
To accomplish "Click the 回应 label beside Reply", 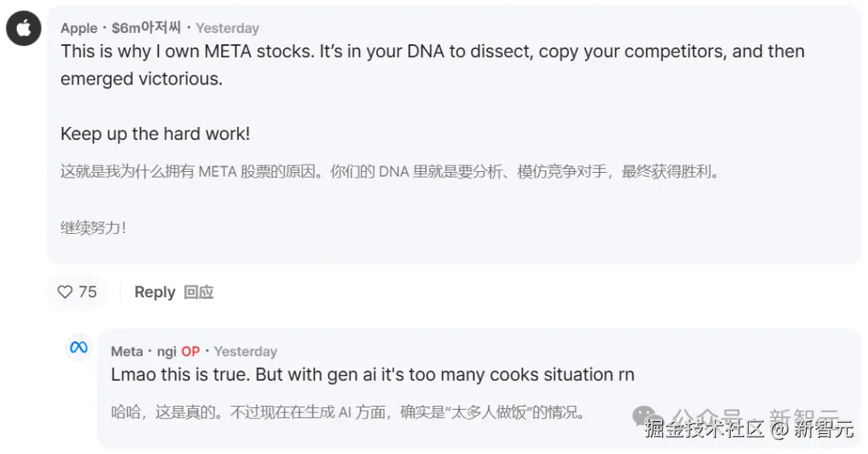I will click(199, 292).
